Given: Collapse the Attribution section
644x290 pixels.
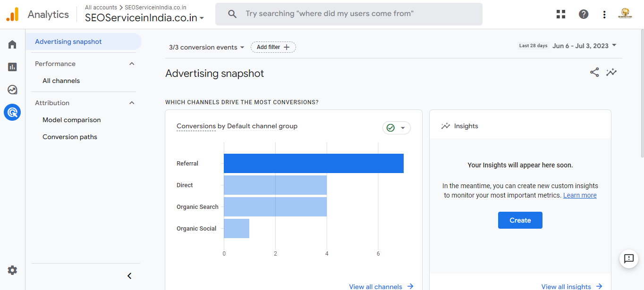Looking at the screenshot, I should (x=132, y=103).
